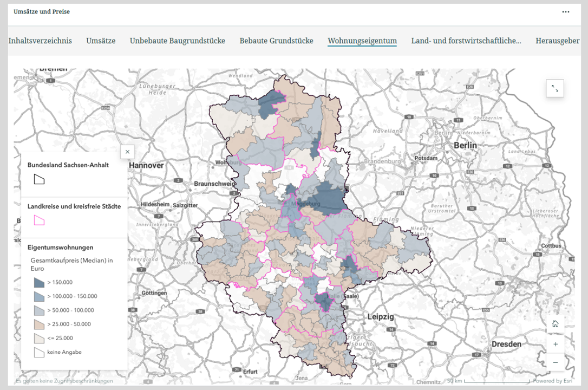Open the Inhaltsverzeichnis tab
The image size is (588, 390).
point(40,41)
